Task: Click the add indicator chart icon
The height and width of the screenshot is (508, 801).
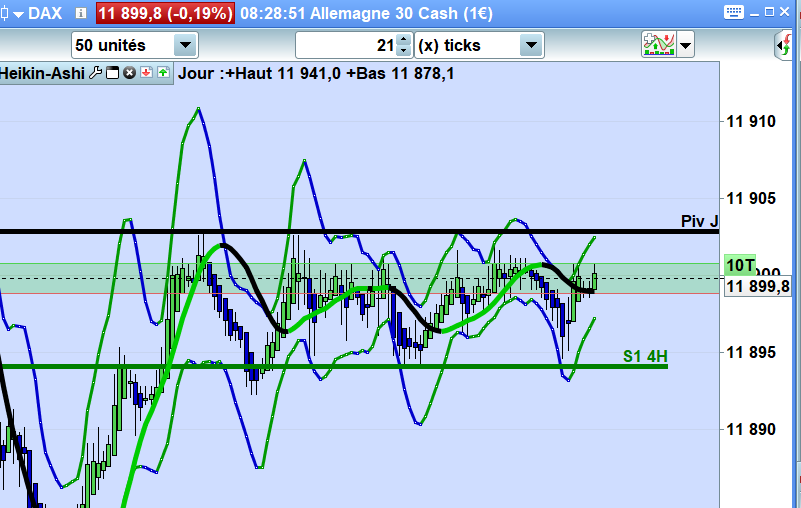Action: pos(659,45)
